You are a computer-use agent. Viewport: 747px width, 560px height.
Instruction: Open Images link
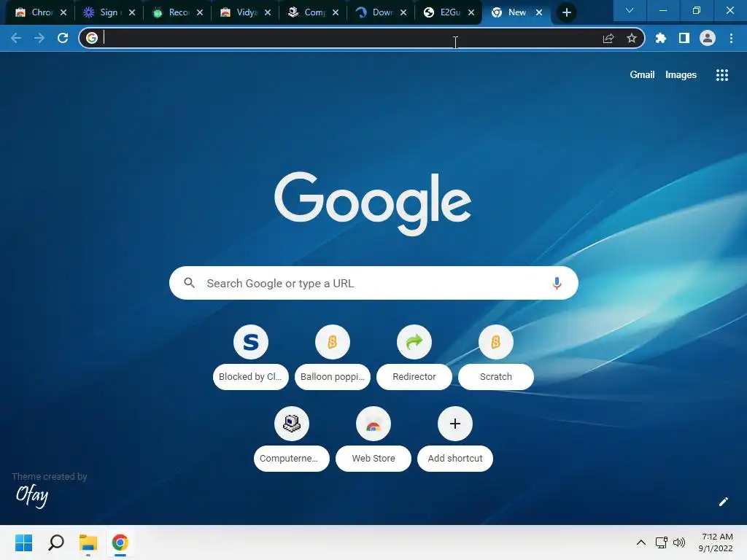pos(681,75)
